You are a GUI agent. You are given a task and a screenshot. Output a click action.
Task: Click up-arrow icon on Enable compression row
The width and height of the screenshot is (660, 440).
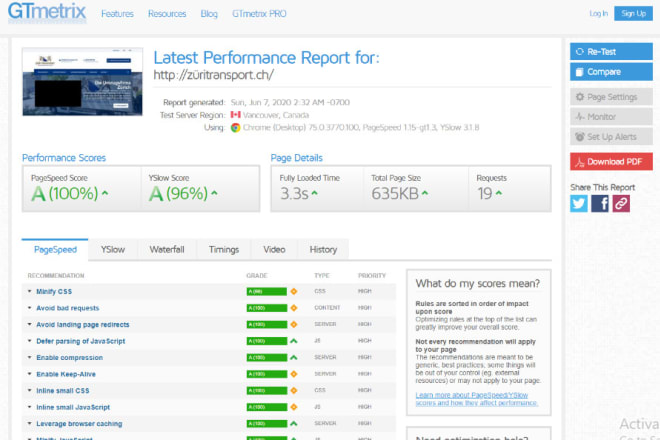click(x=294, y=357)
